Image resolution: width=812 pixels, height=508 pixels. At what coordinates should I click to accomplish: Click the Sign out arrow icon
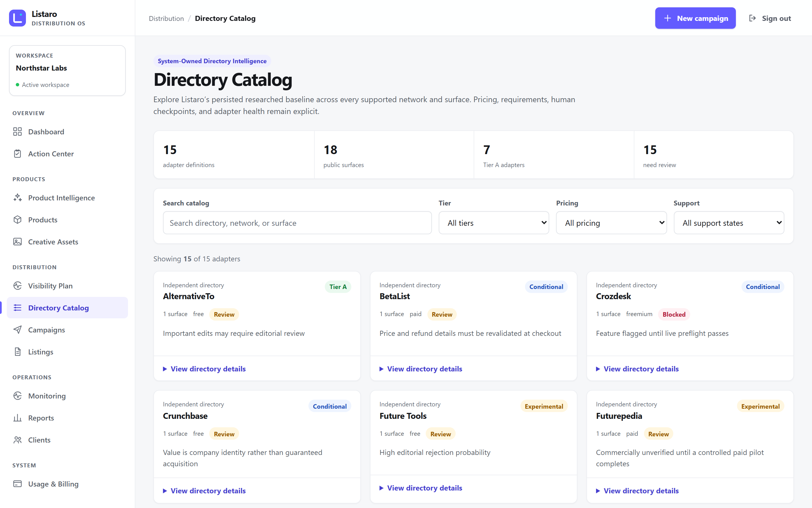pyautogui.click(x=752, y=18)
